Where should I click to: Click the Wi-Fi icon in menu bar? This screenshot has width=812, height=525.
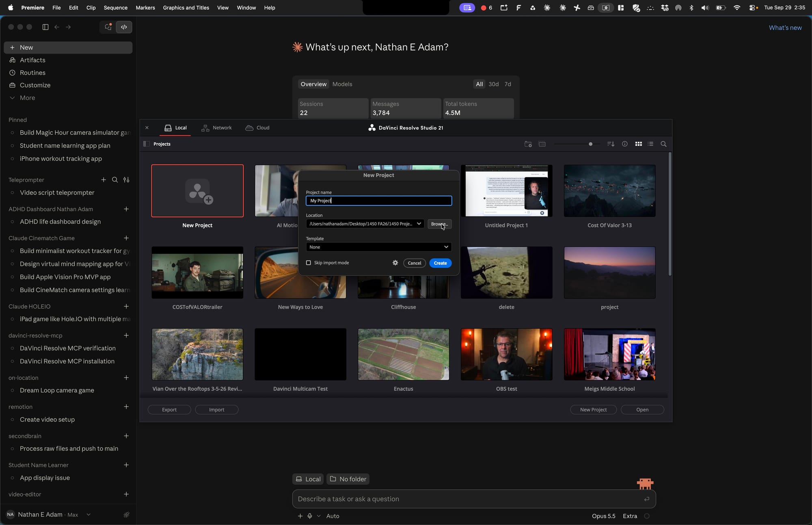pyautogui.click(x=736, y=8)
